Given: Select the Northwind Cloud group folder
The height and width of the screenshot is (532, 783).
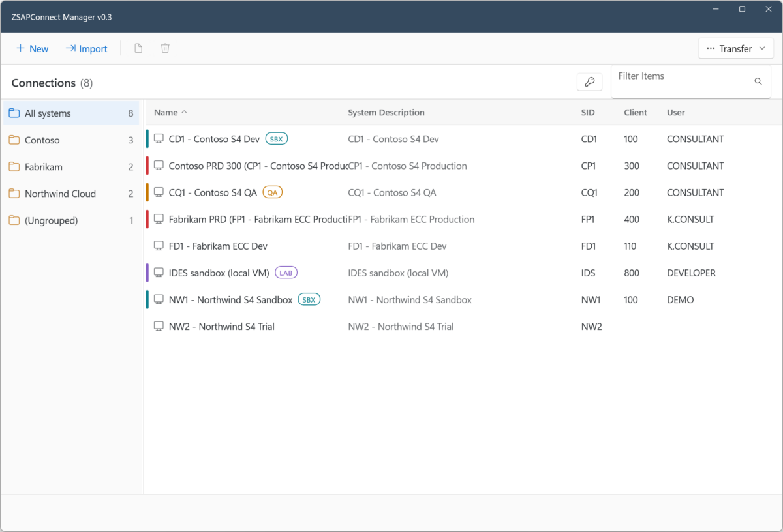Looking at the screenshot, I should coord(71,194).
